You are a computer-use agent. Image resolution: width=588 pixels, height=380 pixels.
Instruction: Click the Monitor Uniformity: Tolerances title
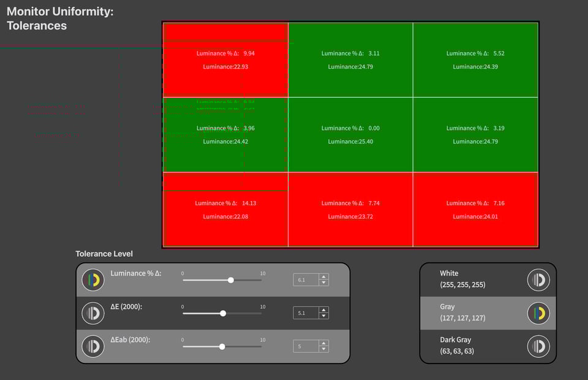tap(60, 18)
